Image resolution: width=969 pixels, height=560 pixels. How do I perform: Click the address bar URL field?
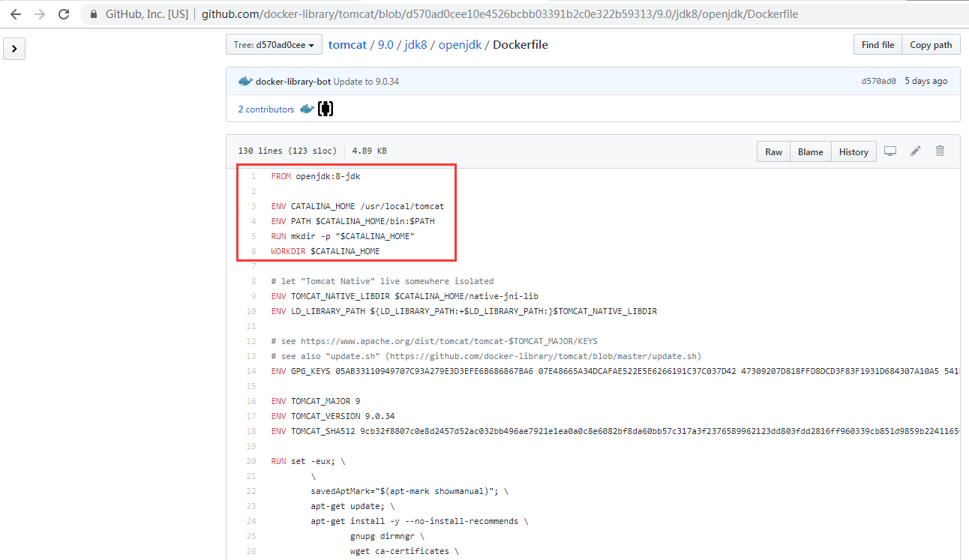tap(499, 14)
